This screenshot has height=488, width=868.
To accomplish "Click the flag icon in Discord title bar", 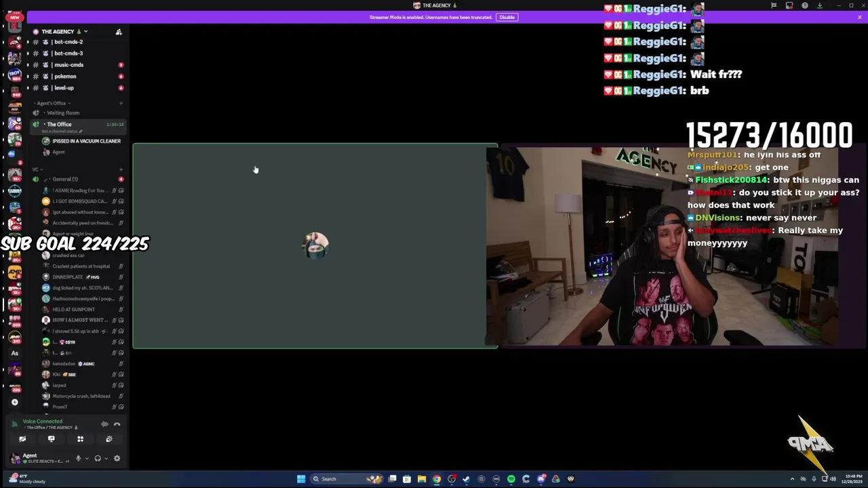I will pyautogui.click(x=774, y=5).
